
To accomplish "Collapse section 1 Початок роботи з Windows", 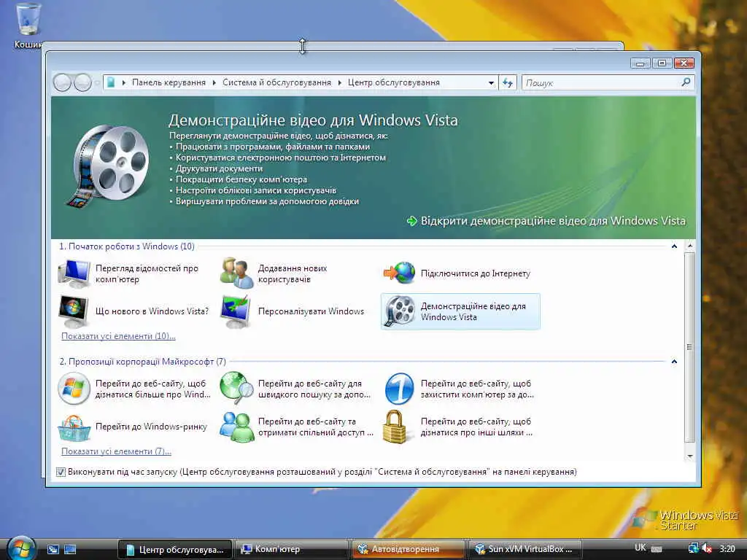I will point(674,246).
